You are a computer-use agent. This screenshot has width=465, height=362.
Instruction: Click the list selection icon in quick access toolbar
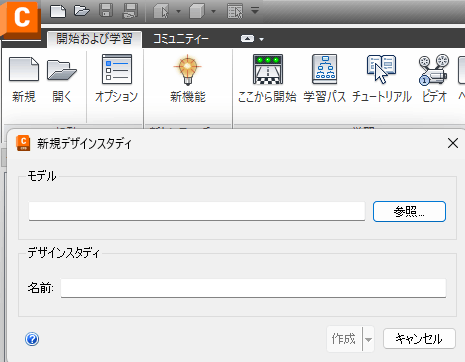click(235, 11)
